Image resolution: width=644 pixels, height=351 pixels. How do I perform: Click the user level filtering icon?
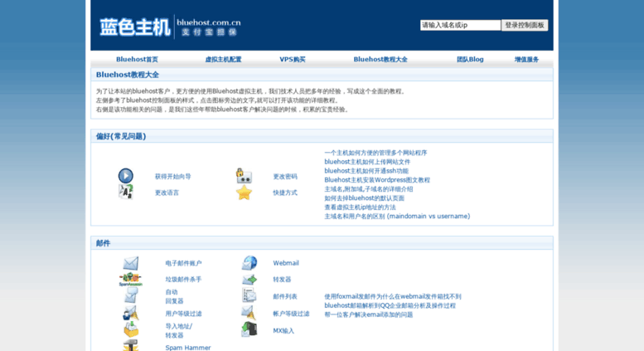tap(131, 313)
